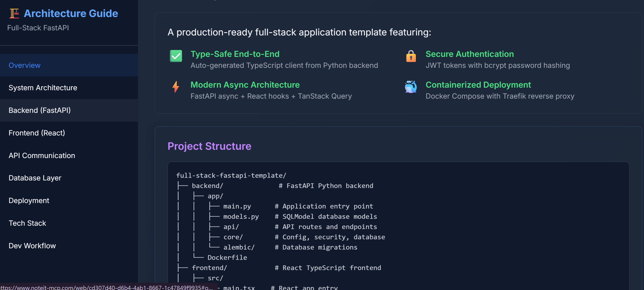Go to System Architecture section
This screenshot has width=644, height=290.
click(43, 88)
